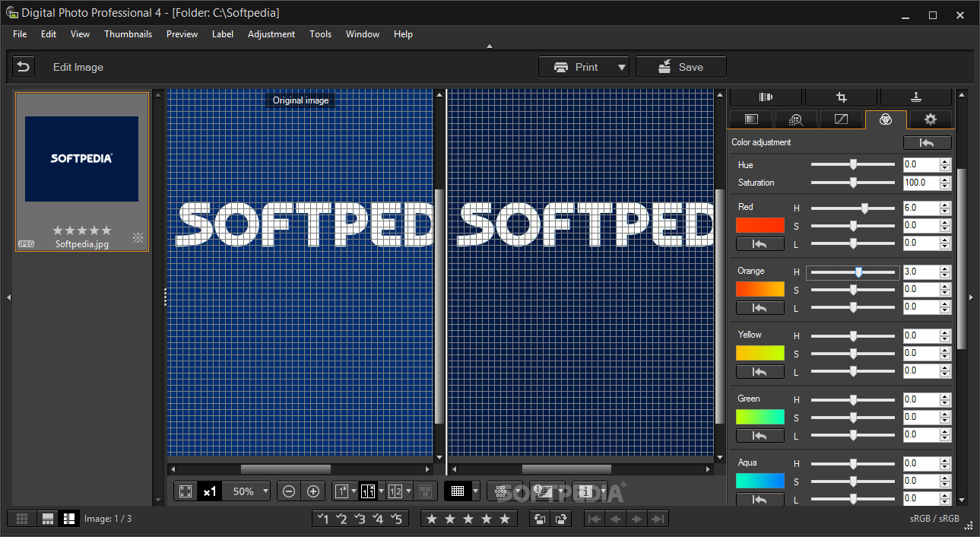Reset the Orange color adjustments

coord(760,308)
